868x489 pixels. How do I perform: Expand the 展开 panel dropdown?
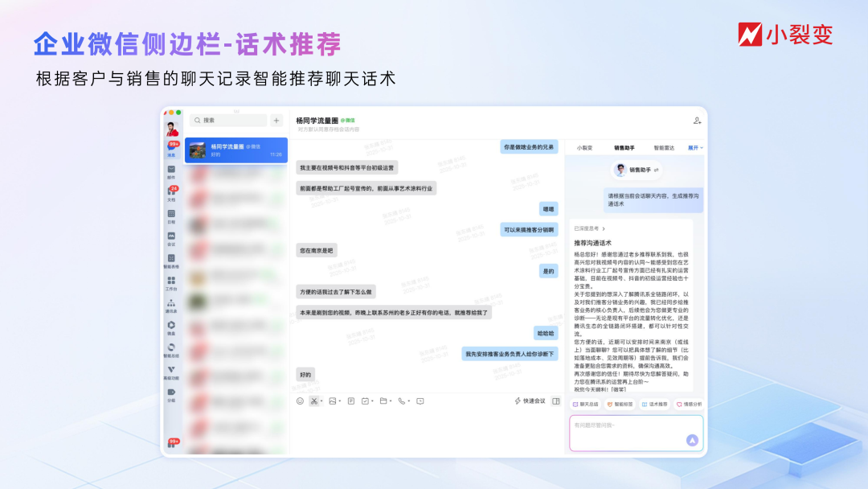click(694, 148)
